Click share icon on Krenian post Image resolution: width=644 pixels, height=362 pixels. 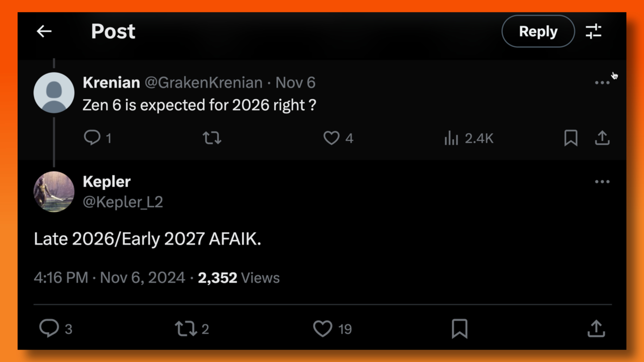[602, 138]
